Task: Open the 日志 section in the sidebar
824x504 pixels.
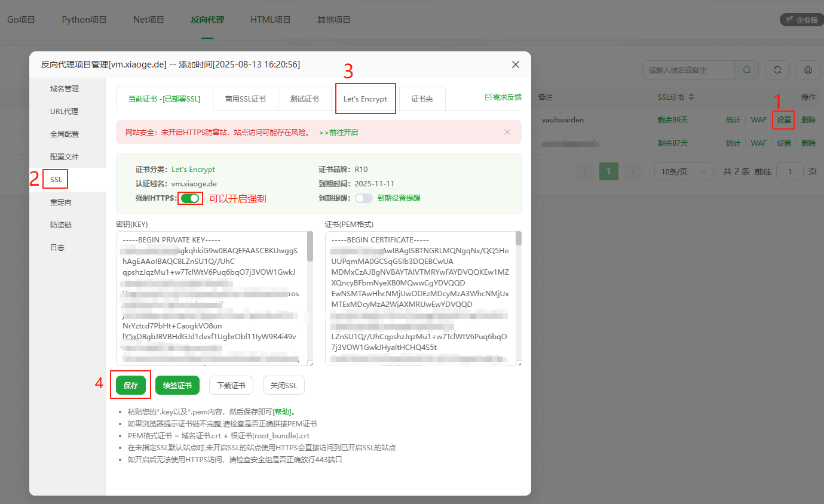Action: [57, 247]
